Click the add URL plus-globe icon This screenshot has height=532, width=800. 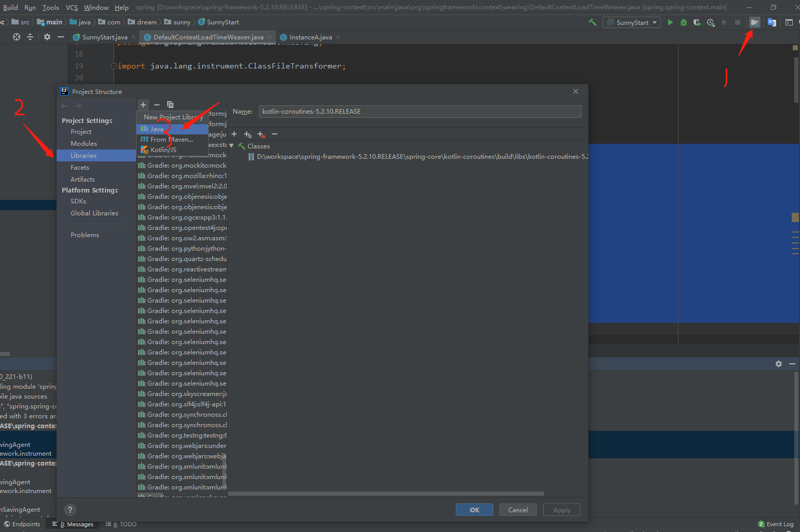(248, 134)
